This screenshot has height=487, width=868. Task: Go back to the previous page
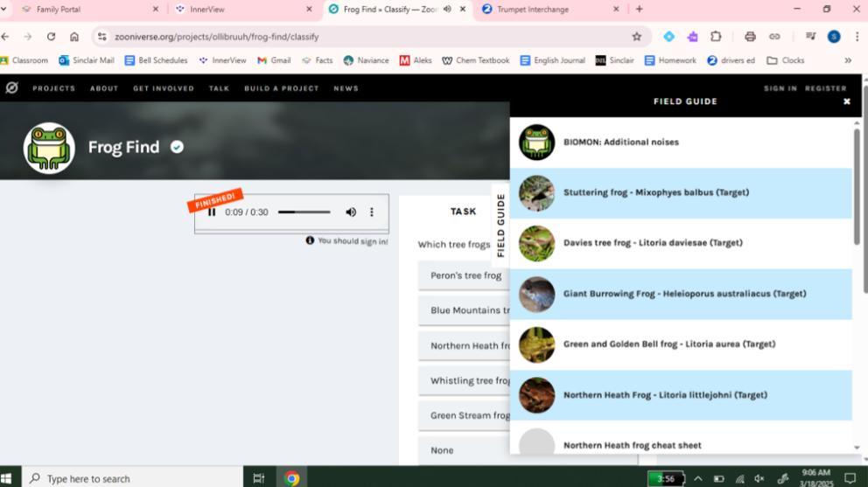coord(5,37)
